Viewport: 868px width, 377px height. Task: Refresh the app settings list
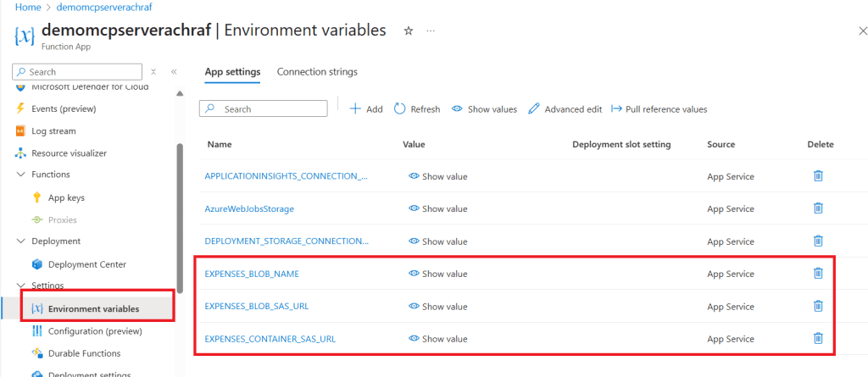coord(417,109)
